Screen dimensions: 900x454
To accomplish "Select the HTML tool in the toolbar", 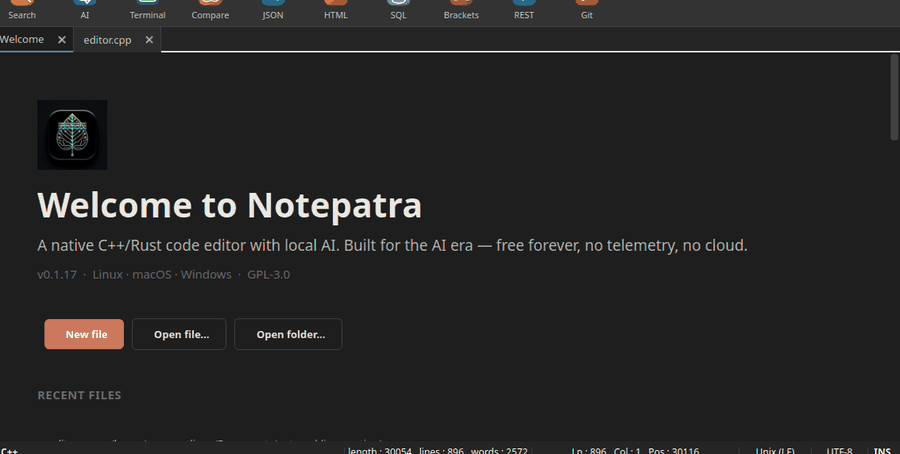I will (x=336, y=11).
